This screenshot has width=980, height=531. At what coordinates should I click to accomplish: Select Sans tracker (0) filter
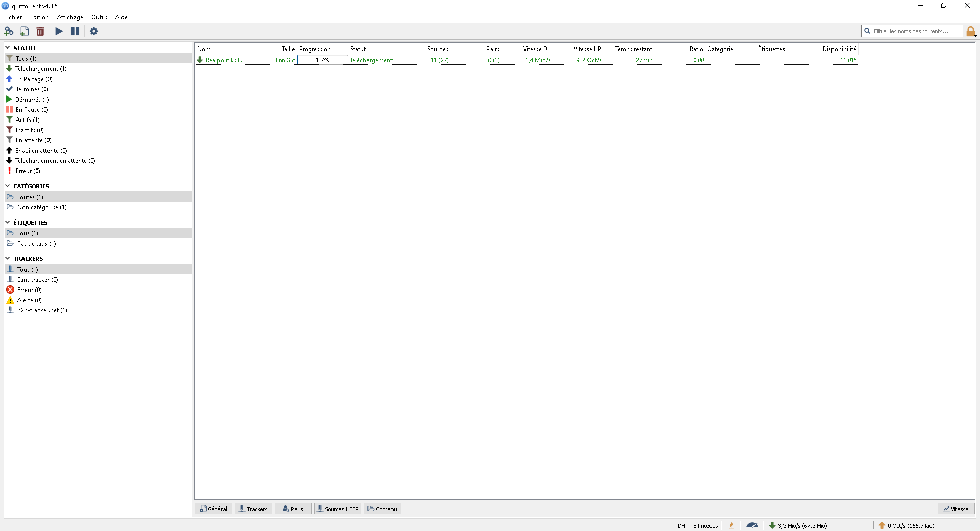click(x=98, y=280)
